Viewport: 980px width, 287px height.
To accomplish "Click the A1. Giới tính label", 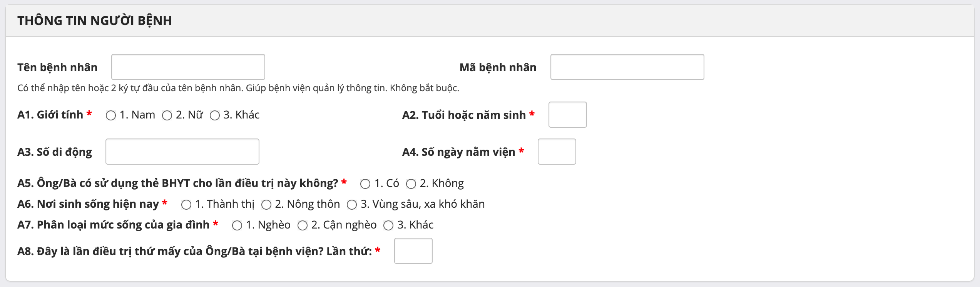I will 50,115.
